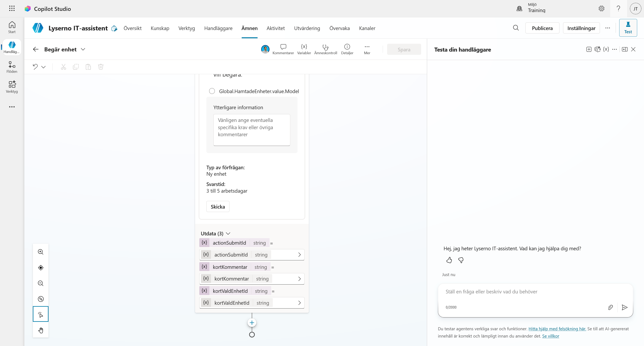The height and width of the screenshot is (346, 644).
Task: Switch to the Kanaler tab
Action: (x=367, y=28)
